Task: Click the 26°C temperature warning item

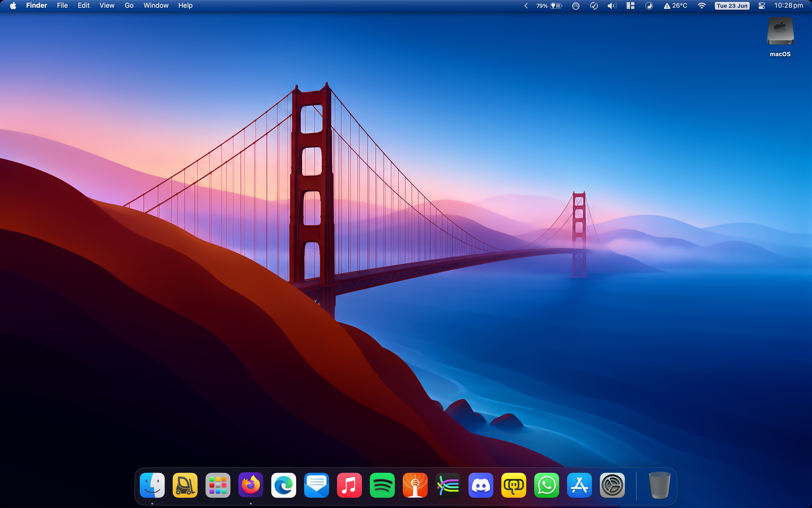Action: tap(675, 6)
